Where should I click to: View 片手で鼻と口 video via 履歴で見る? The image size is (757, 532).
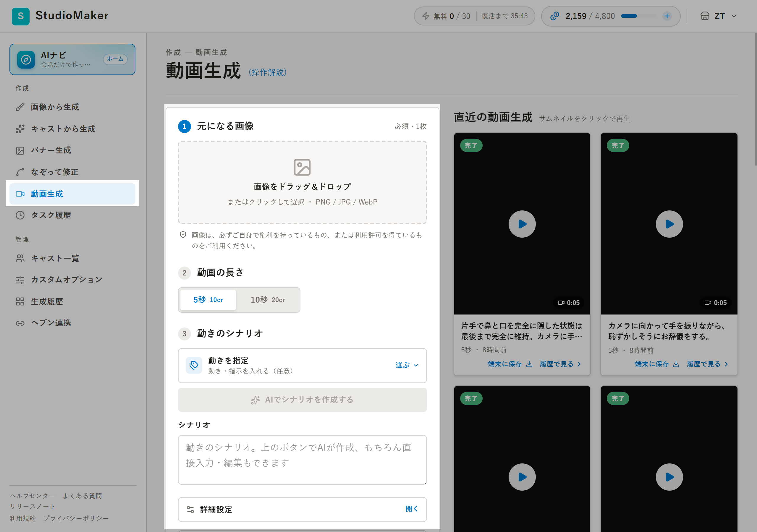(x=560, y=364)
